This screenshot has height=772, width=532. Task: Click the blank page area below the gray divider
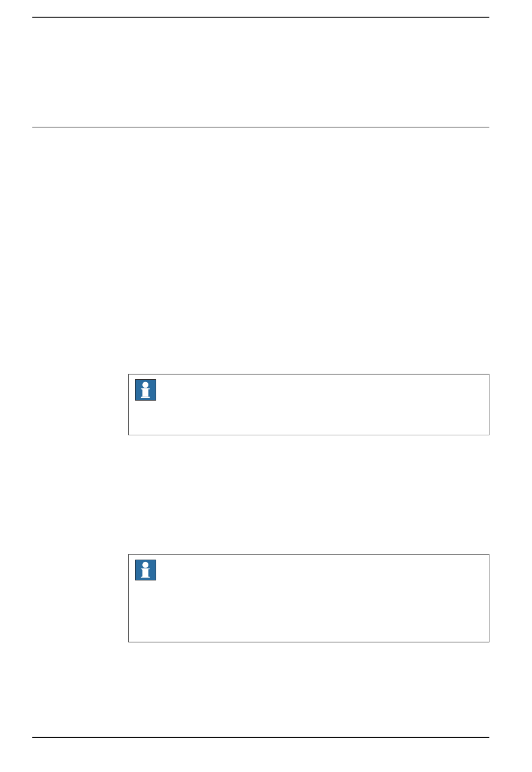coord(260,251)
